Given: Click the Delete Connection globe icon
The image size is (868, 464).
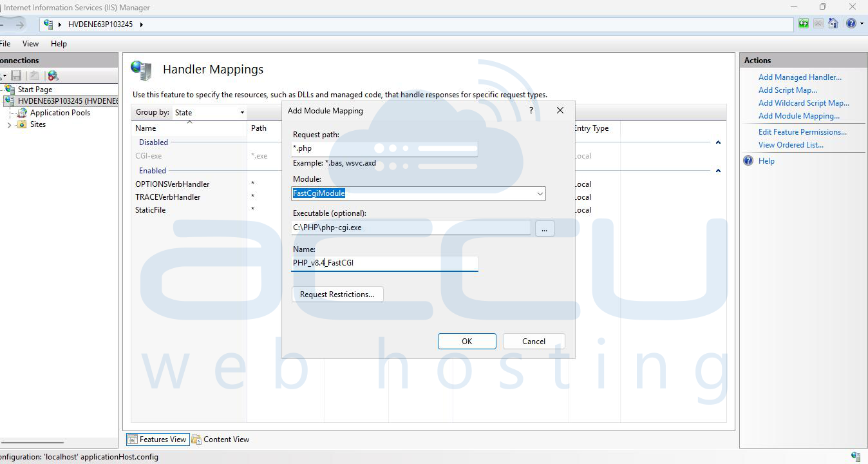Looking at the screenshot, I should pos(53,76).
